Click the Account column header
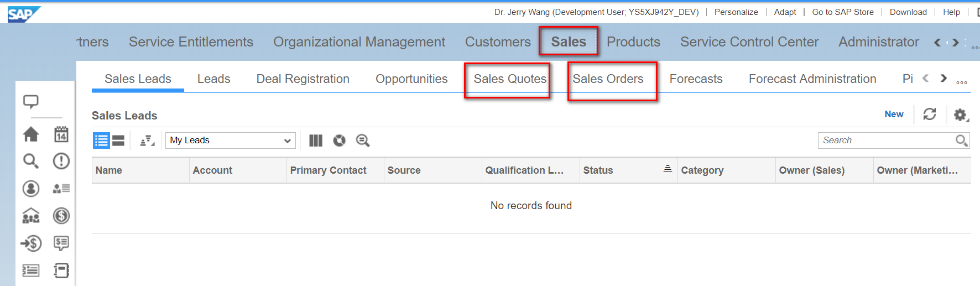The width and height of the screenshot is (980, 286). [238, 170]
